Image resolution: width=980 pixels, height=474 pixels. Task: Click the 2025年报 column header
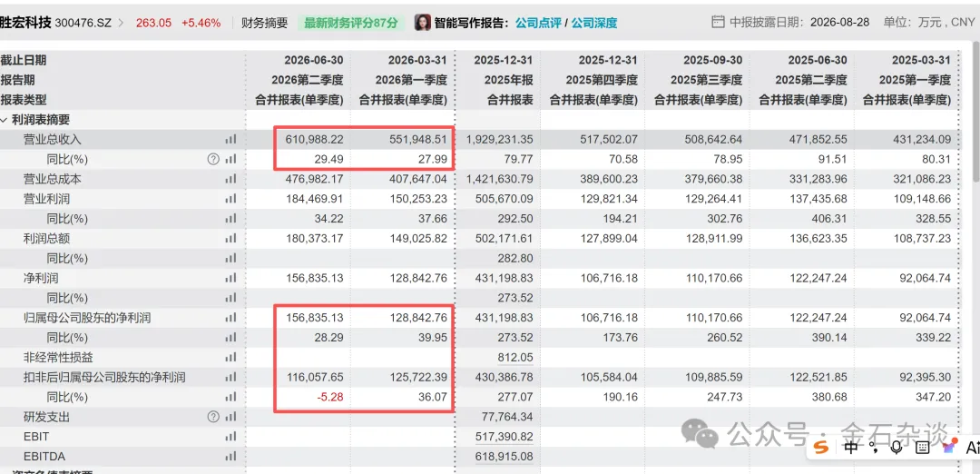coord(510,80)
